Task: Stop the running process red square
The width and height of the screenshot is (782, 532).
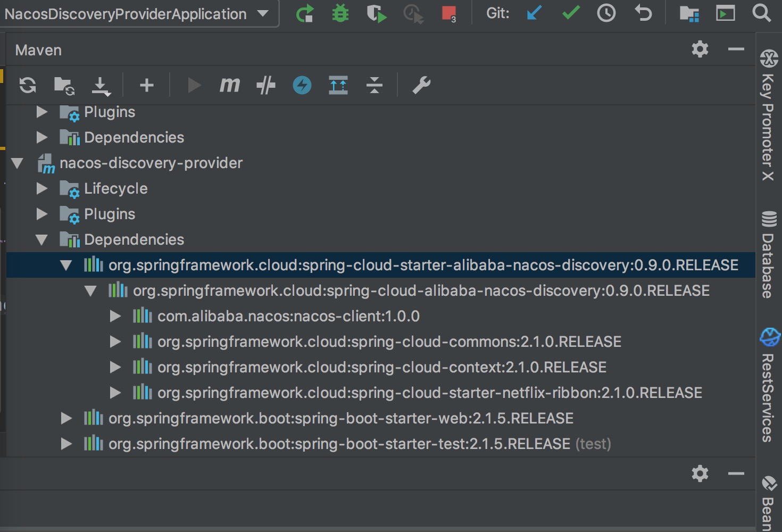Action: pos(450,13)
